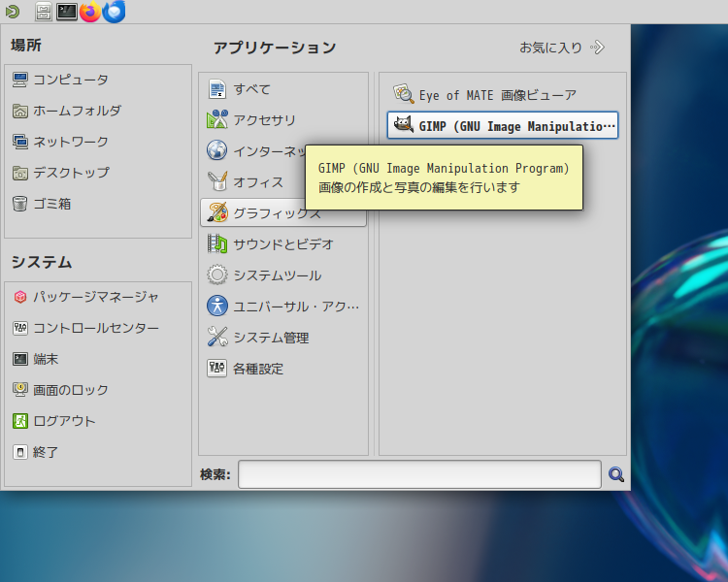This screenshot has height=582, width=728.
Task: Click the インターネット globe icon
Action: (x=216, y=150)
